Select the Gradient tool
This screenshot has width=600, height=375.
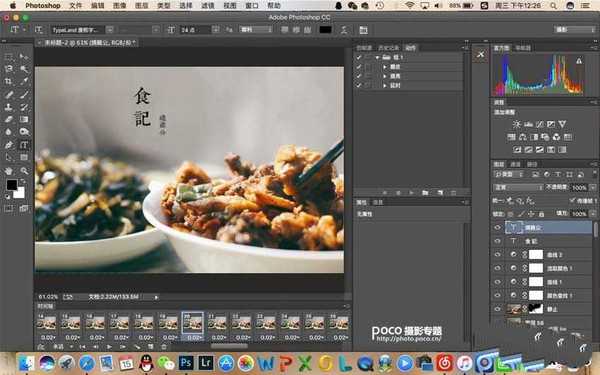pyautogui.click(x=24, y=119)
